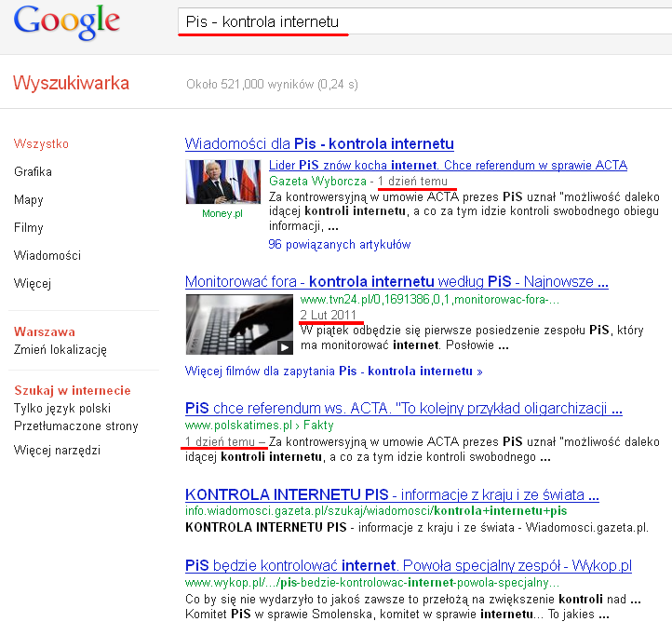Viewport: 672px width, 635px height.
Task: Click the www.tvn24.pl URL text
Action: click(x=429, y=299)
